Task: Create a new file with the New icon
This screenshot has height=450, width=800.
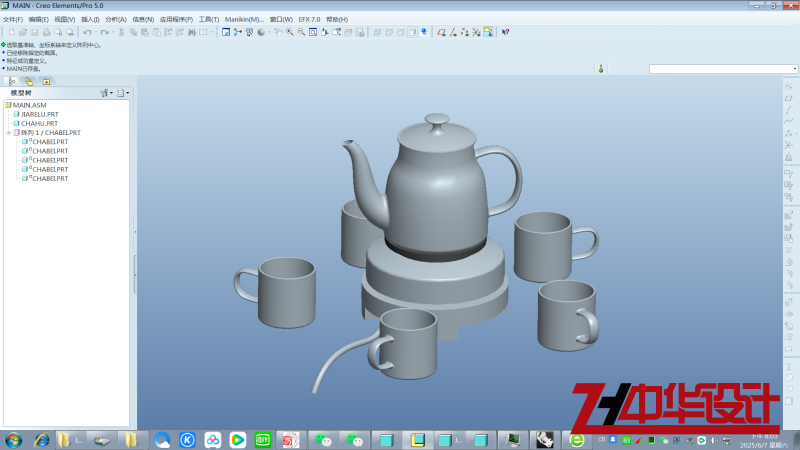Action: tap(11, 32)
